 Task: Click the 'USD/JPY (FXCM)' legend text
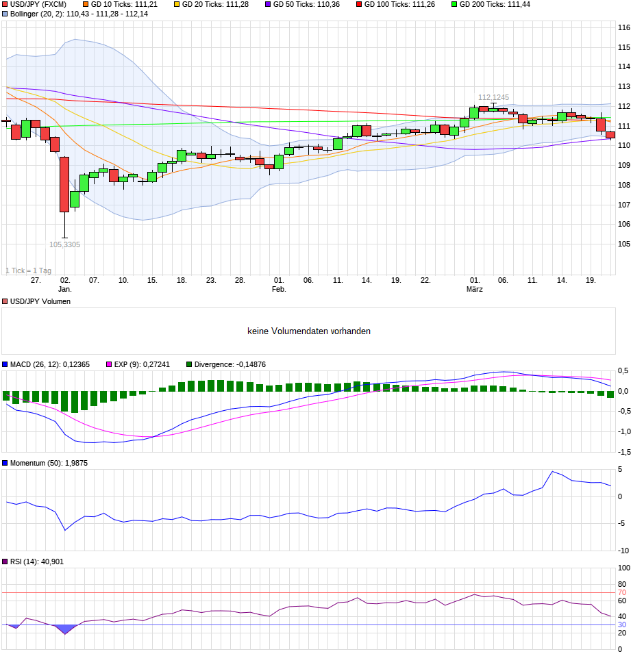point(38,5)
